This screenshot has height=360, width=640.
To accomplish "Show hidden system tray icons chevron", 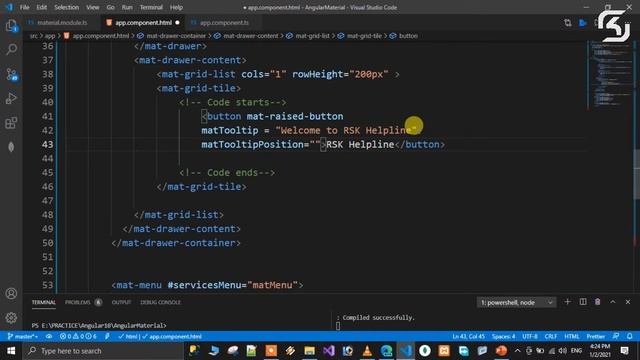I will coord(518,351).
